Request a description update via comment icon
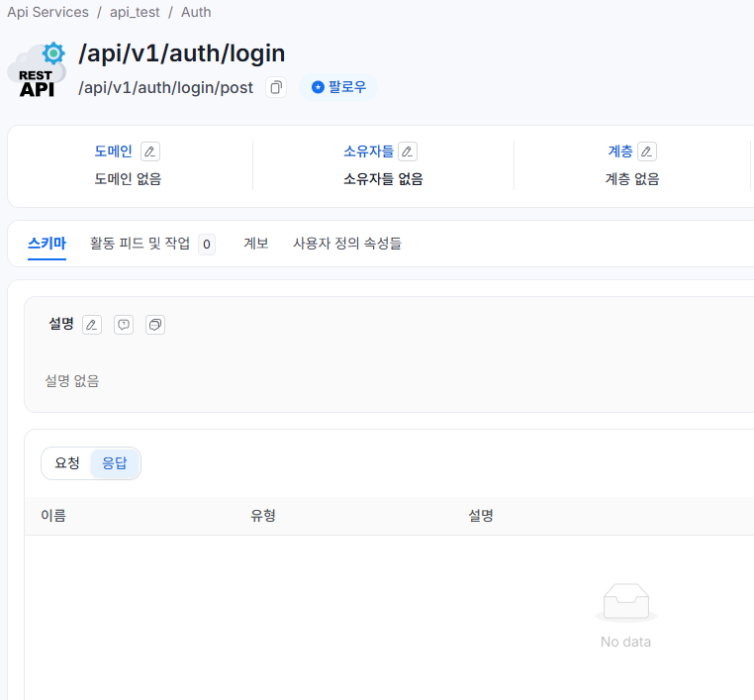Viewport: 754px width, 700px height. (x=124, y=325)
